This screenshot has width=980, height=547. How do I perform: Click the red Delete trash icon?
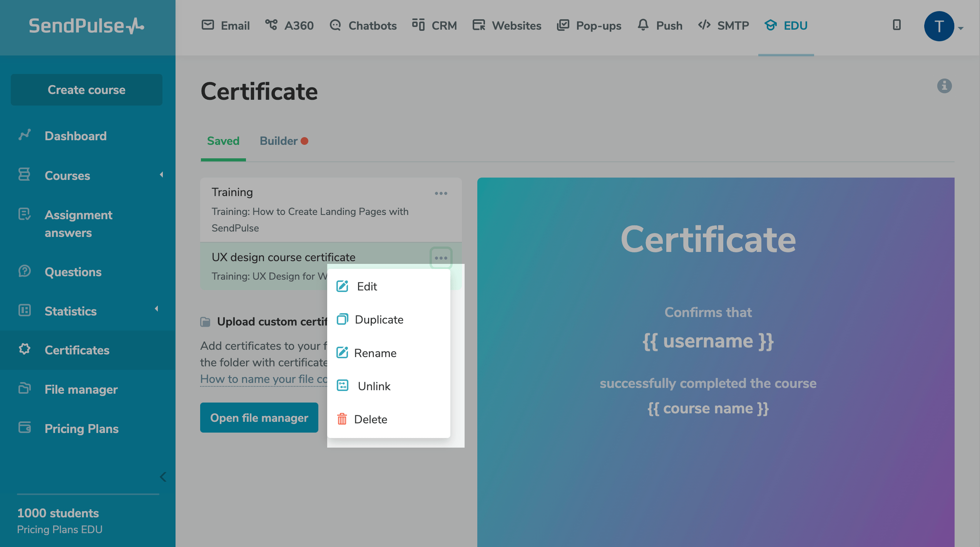[342, 419]
